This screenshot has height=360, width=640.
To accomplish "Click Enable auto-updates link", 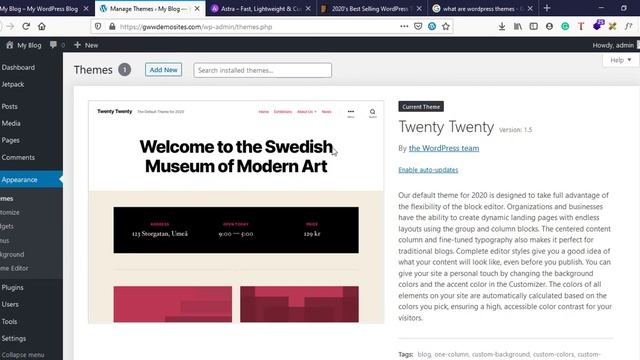I will (428, 170).
